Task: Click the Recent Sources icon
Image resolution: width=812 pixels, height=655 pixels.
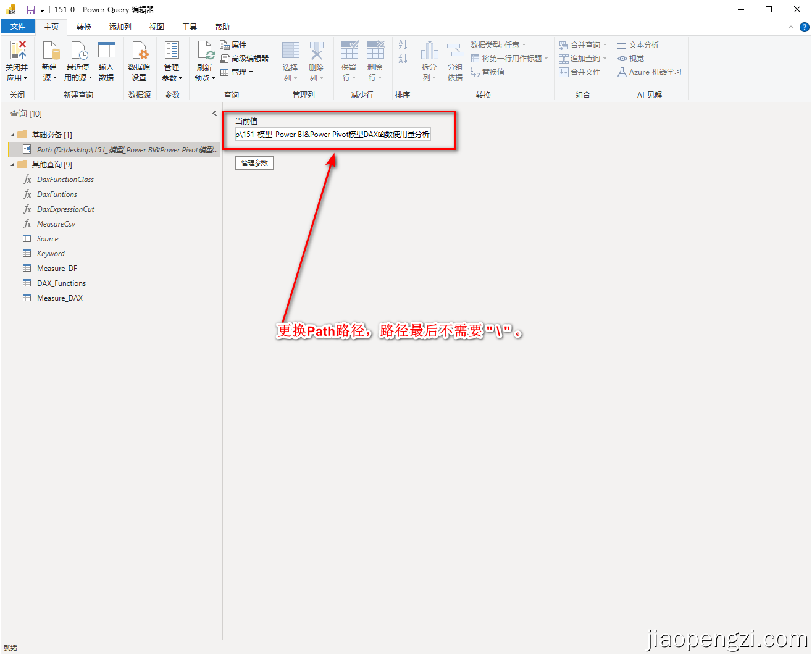Action: [79, 50]
